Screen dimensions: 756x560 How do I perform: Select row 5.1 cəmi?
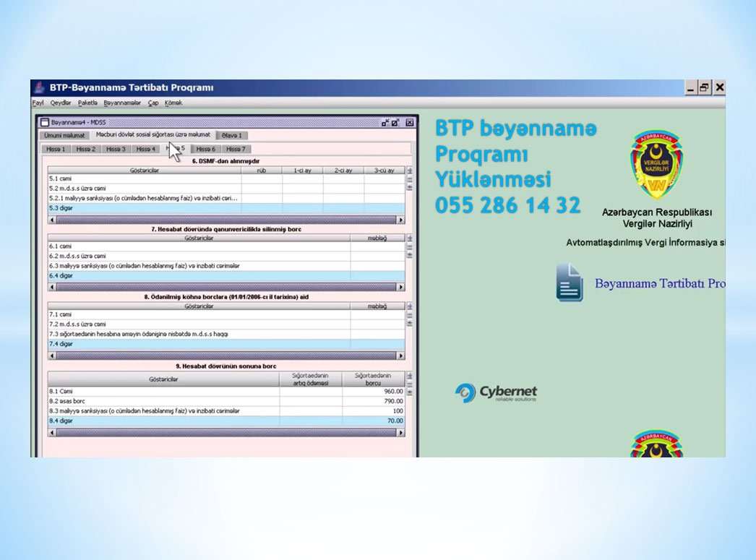click(226, 178)
